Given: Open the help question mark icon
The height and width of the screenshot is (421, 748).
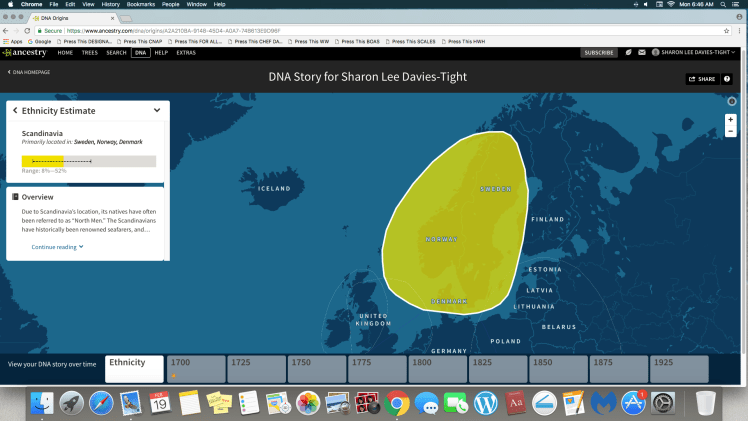Looking at the screenshot, I should tap(727, 79).
